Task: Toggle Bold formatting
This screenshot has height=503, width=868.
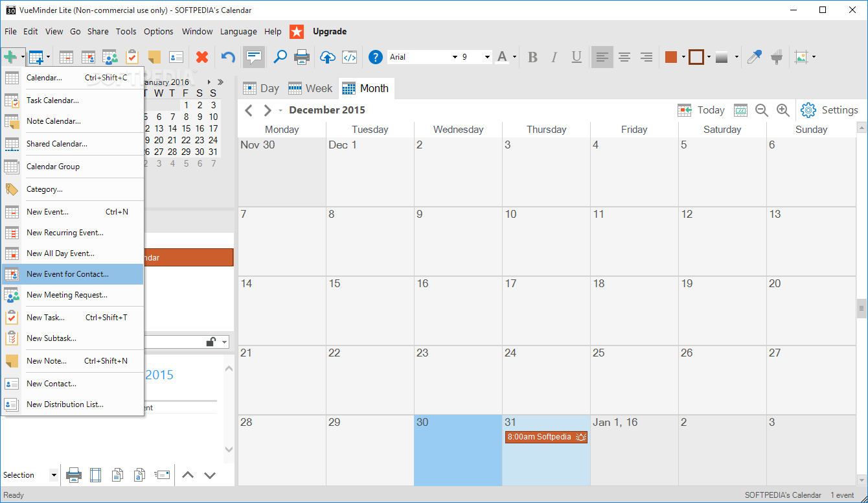Action: [532, 57]
